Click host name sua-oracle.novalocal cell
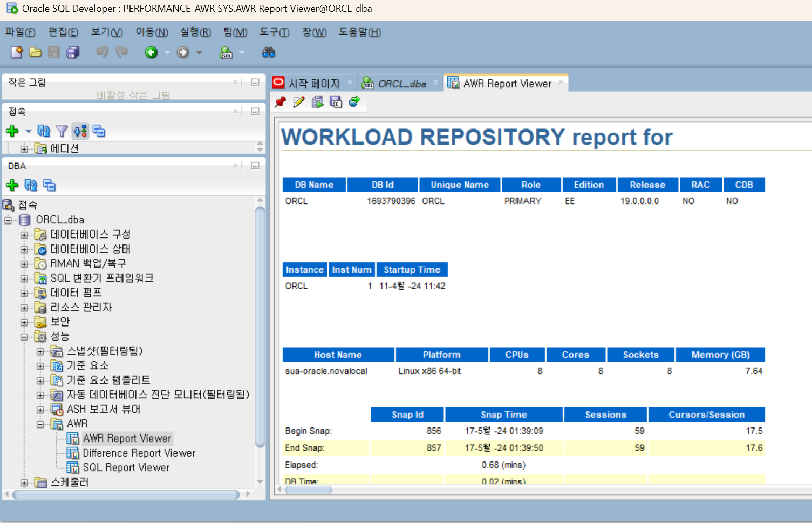This screenshot has width=812, height=523. click(x=326, y=371)
